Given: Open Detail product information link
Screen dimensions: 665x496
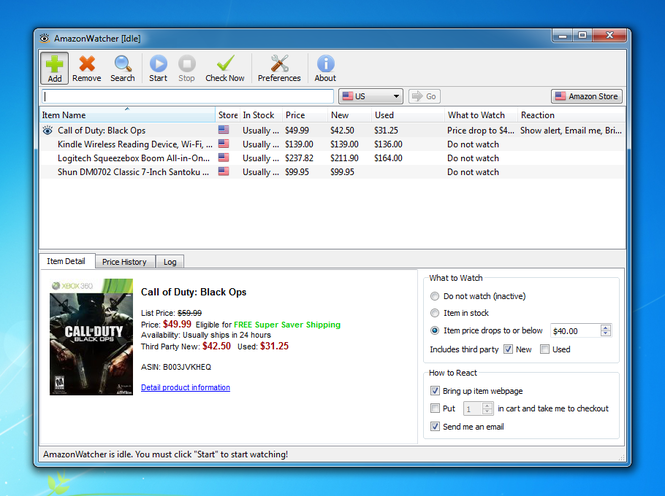Looking at the screenshot, I should 185,387.
